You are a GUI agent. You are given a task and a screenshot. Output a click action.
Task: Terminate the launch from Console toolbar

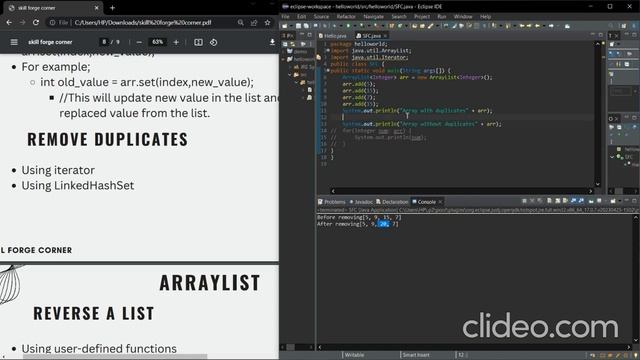tap(524, 201)
